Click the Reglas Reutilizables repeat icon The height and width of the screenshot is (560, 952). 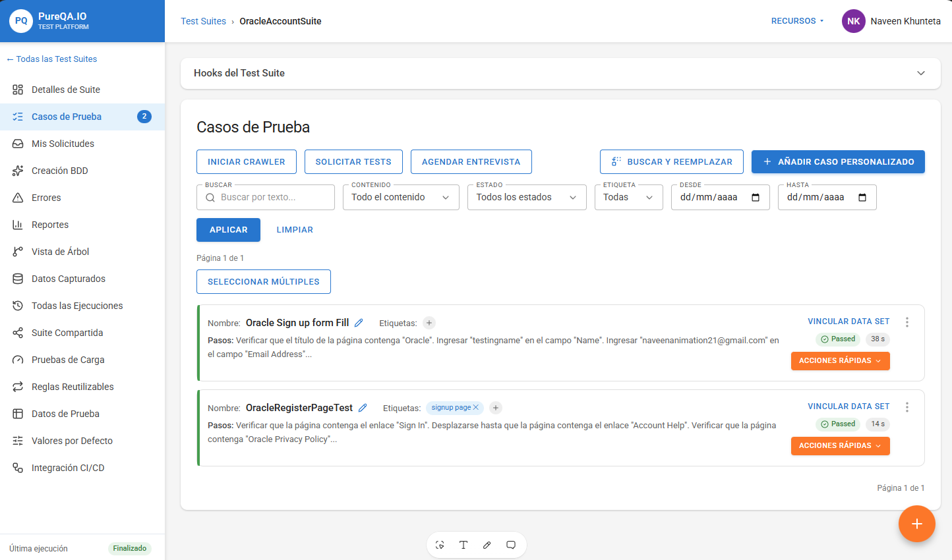click(18, 387)
